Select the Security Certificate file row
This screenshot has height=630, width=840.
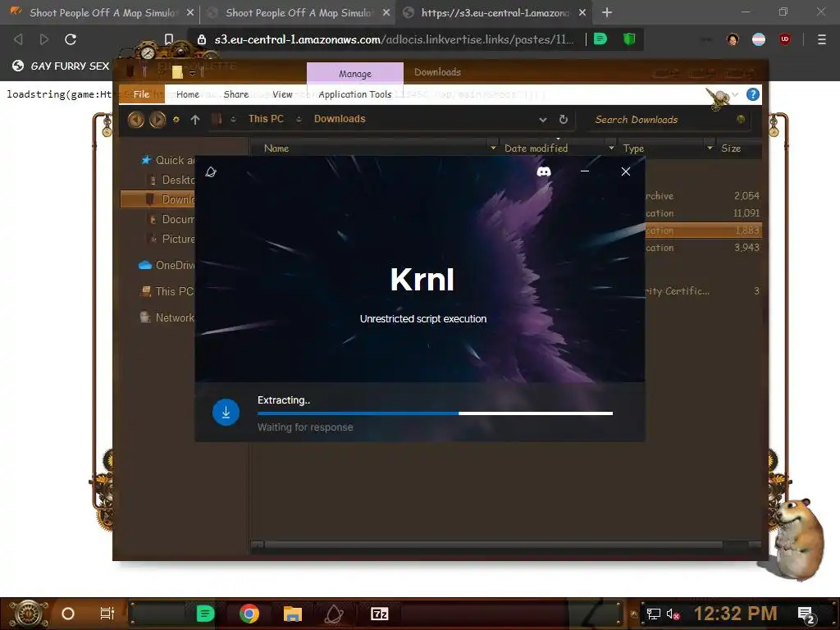coord(703,291)
